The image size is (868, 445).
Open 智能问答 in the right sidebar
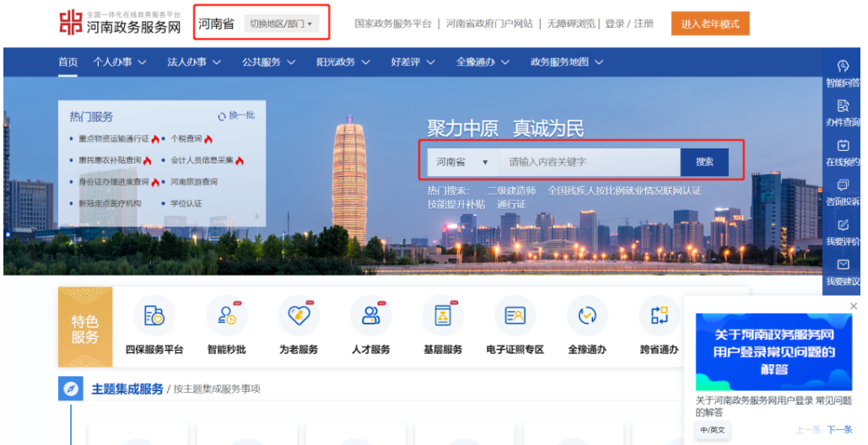(842, 67)
